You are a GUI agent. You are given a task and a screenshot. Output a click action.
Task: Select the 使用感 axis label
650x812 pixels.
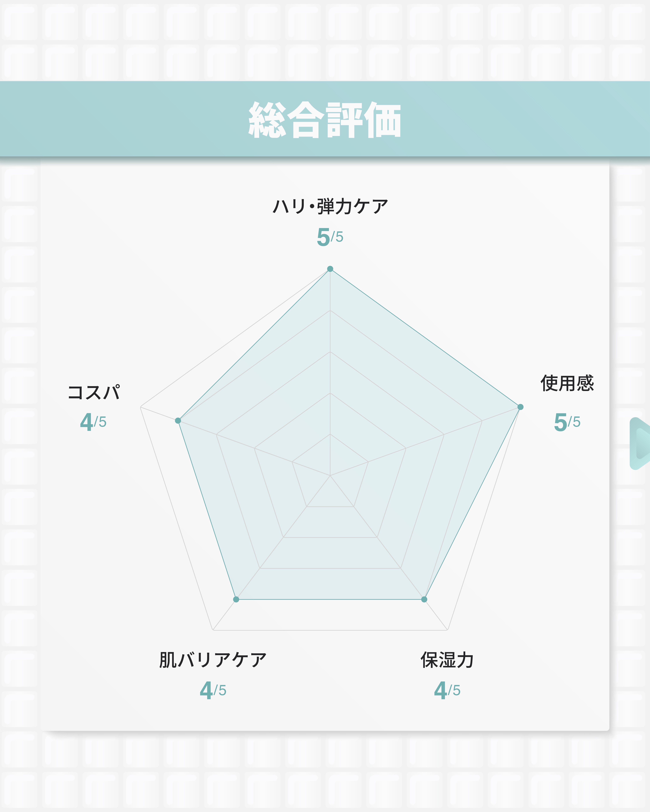[x=567, y=383]
